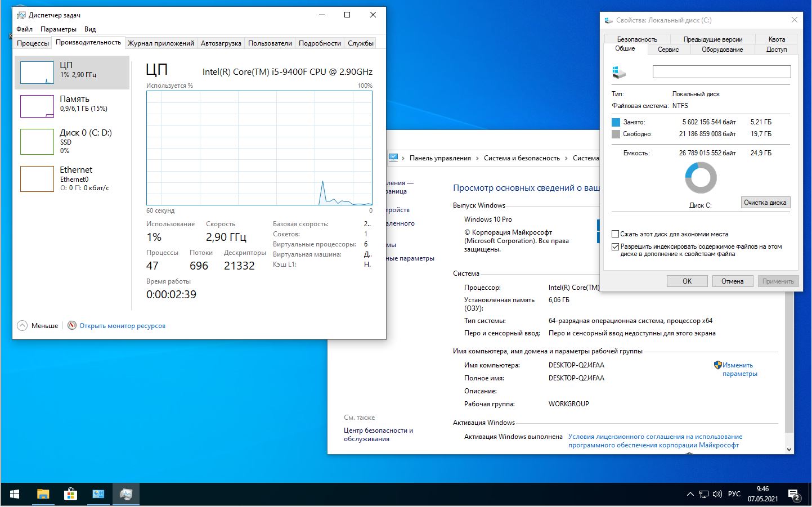Click the disk volume label input field
Viewport: 812px width, 507px height.
coord(722,71)
